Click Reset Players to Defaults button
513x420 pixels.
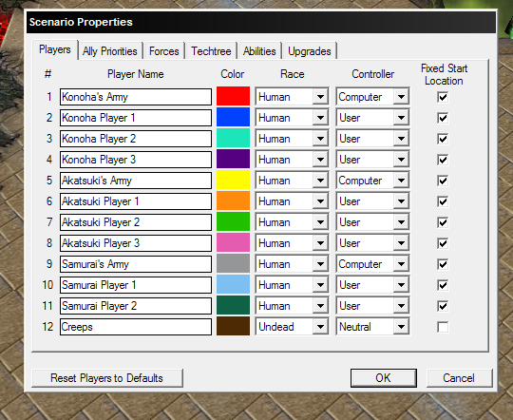pos(107,378)
